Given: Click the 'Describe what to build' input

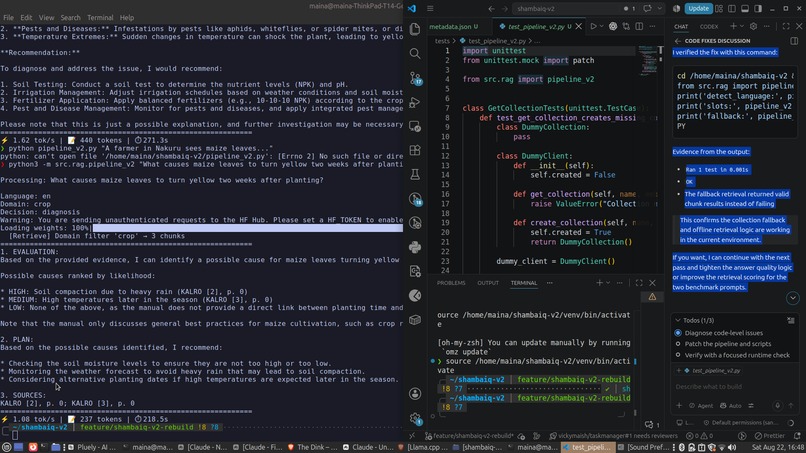Looking at the screenshot, I should (735, 387).
